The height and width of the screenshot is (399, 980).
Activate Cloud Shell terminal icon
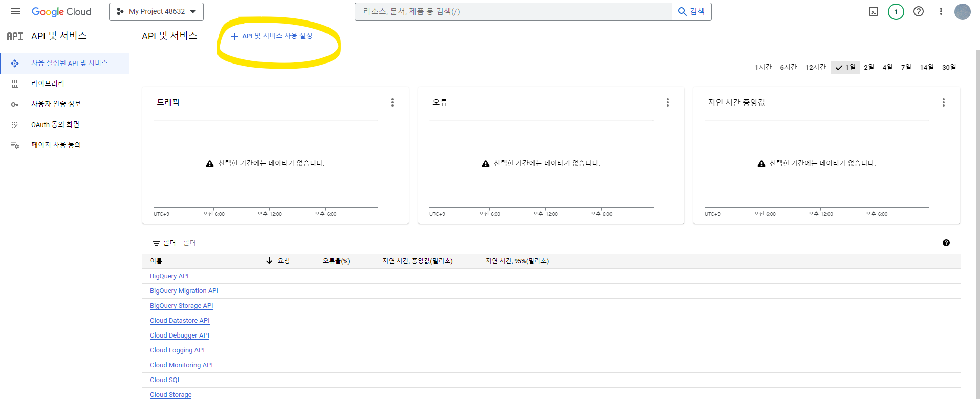[874, 11]
